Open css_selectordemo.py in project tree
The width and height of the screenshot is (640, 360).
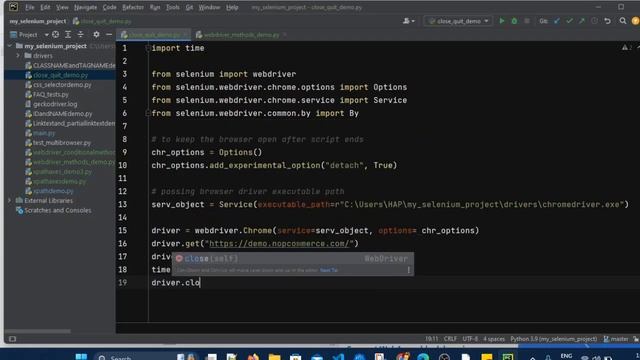pyautogui.click(x=62, y=85)
